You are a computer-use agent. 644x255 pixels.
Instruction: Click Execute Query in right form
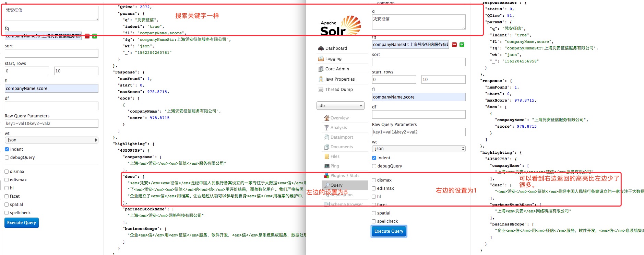[389, 231]
